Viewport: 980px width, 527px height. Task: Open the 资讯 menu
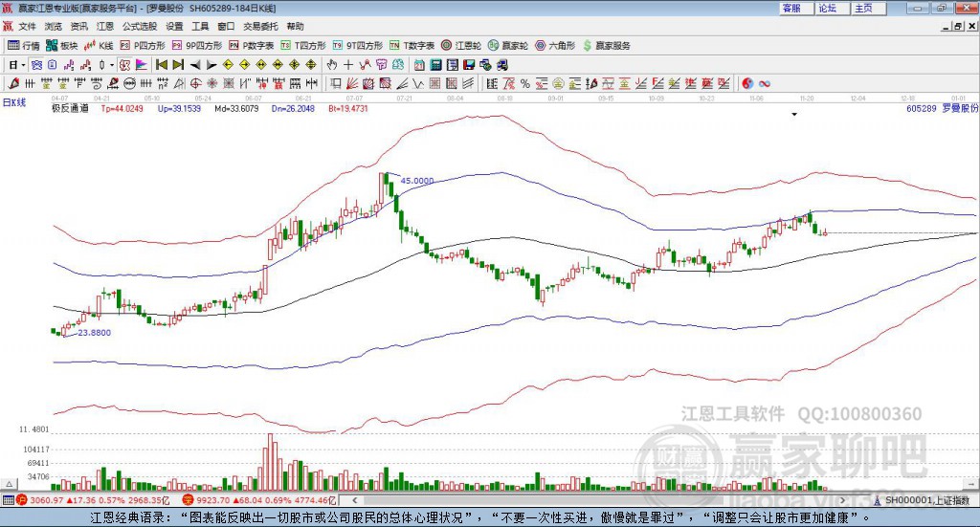(x=78, y=26)
